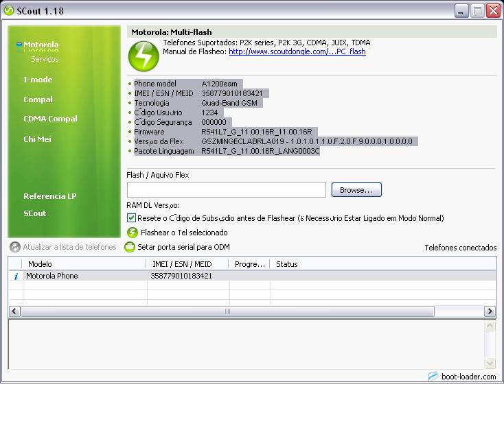Click the boot-loader.com logo icon
This screenshot has width=504, height=437.
[433, 376]
